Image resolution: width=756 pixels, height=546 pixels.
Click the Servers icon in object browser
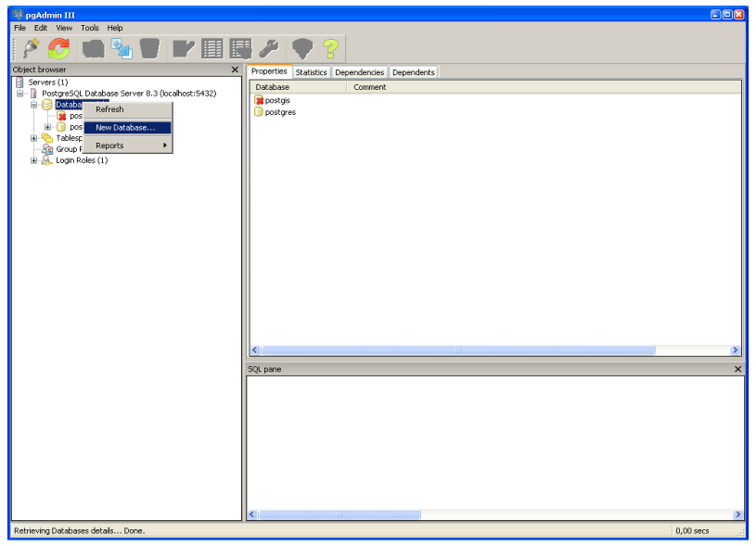(x=19, y=83)
